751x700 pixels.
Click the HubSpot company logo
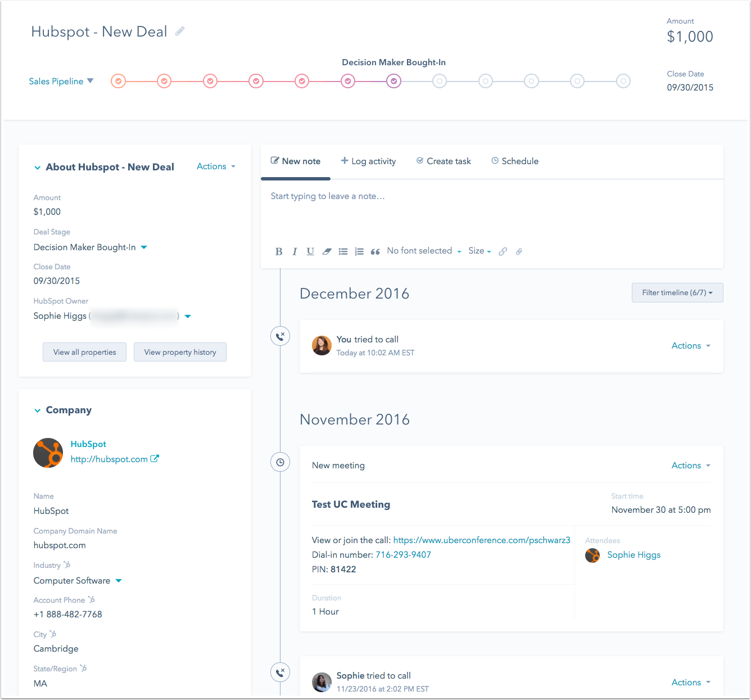48,453
